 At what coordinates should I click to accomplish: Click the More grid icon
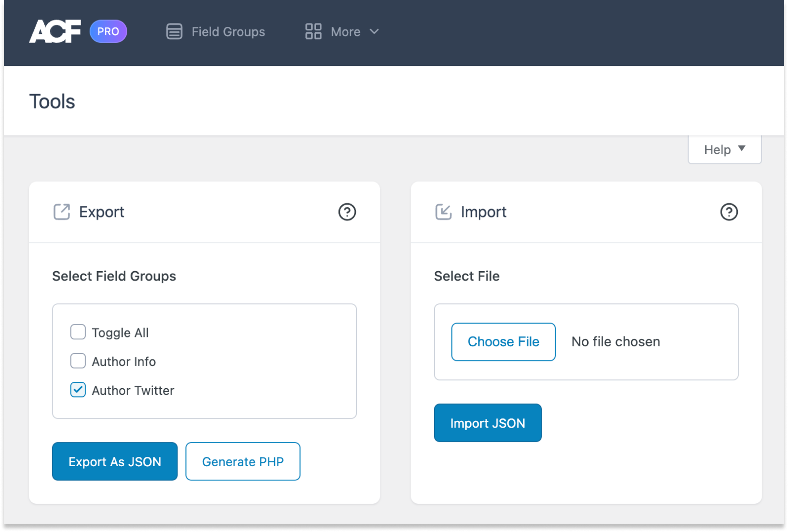point(313,31)
